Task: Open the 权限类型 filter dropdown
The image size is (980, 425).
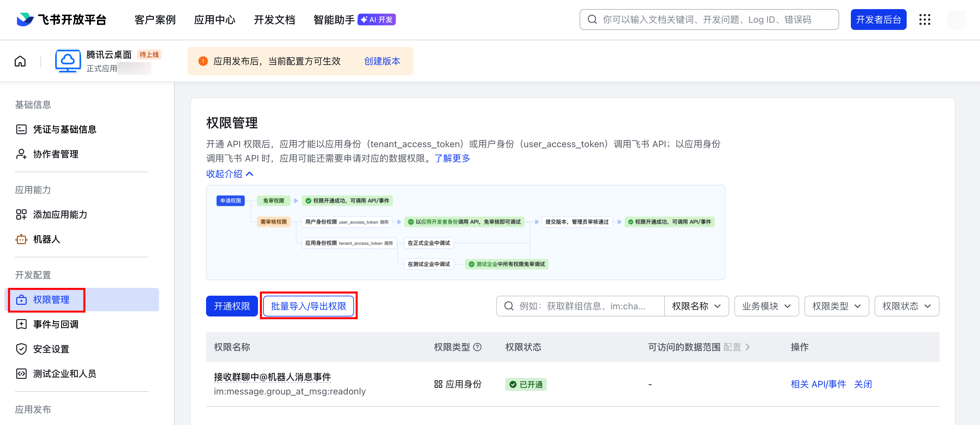Action: [x=836, y=306]
